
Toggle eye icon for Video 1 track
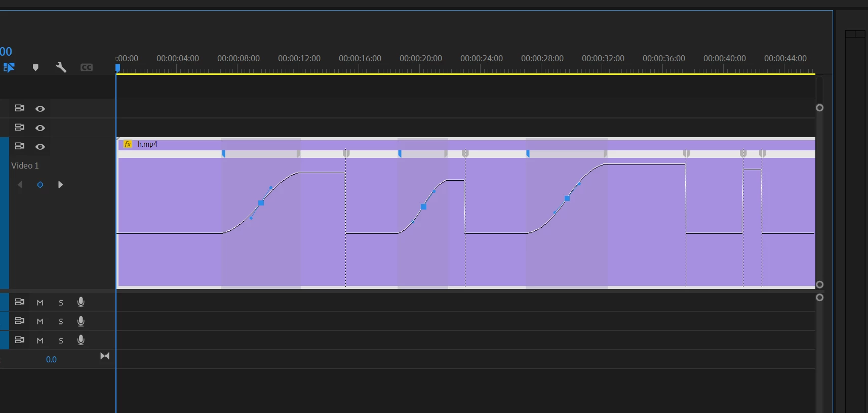tap(40, 147)
